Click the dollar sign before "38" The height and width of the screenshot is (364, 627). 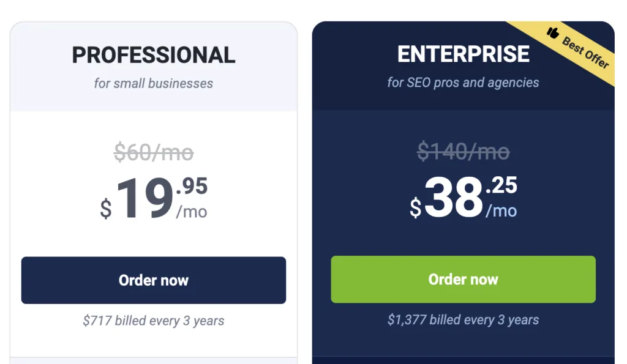coord(416,207)
